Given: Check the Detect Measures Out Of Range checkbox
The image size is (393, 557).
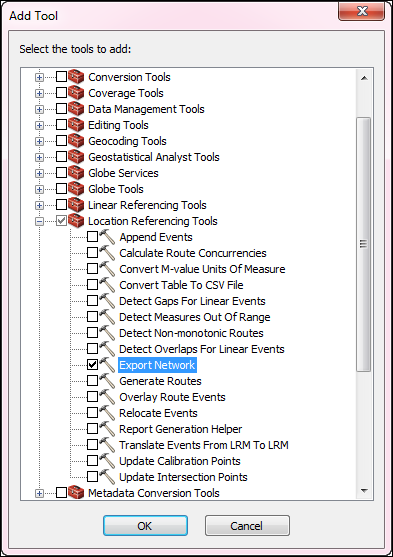Looking at the screenshot, I should click(92, 317).
